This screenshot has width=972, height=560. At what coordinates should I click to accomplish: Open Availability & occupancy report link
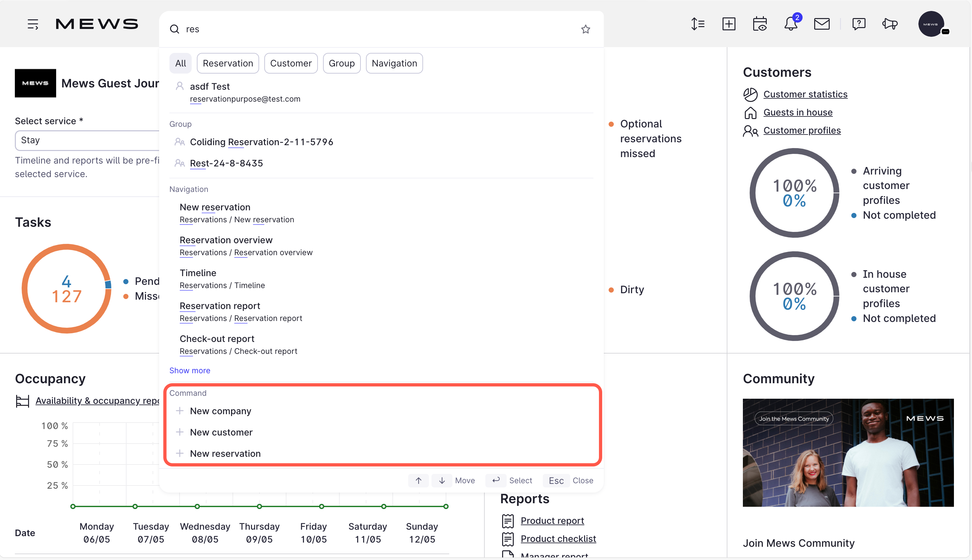97,401
